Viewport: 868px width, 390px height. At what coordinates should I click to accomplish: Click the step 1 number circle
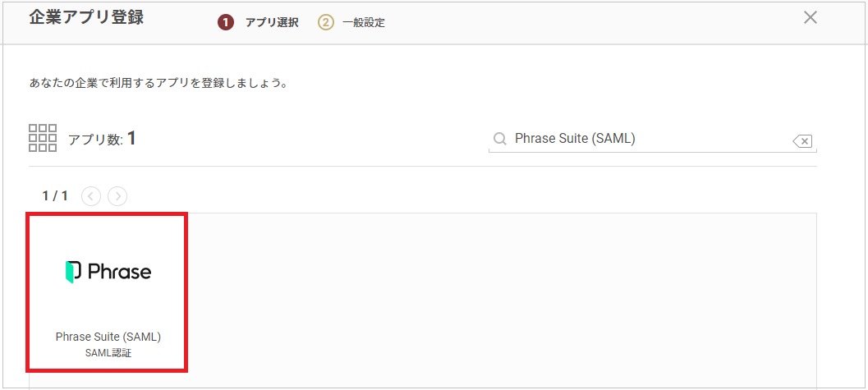tap(225, 23)
